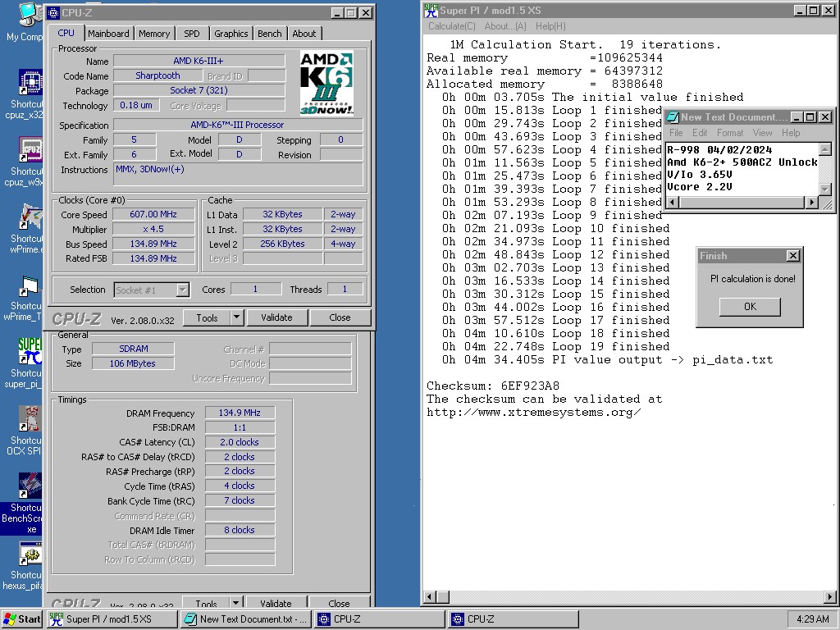
Task: Open the Bench tab
Action: click(x=269, y=34)
